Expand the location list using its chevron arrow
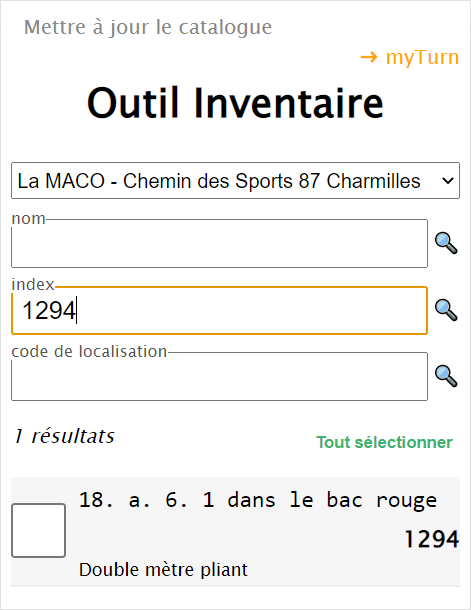 448,181
